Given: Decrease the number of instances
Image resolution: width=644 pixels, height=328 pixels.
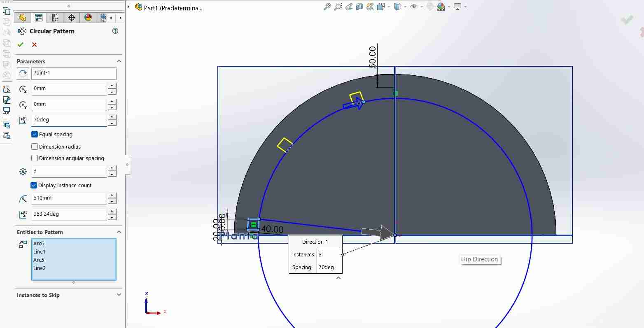Looking at the screenshot, I should tap(112, 174).
